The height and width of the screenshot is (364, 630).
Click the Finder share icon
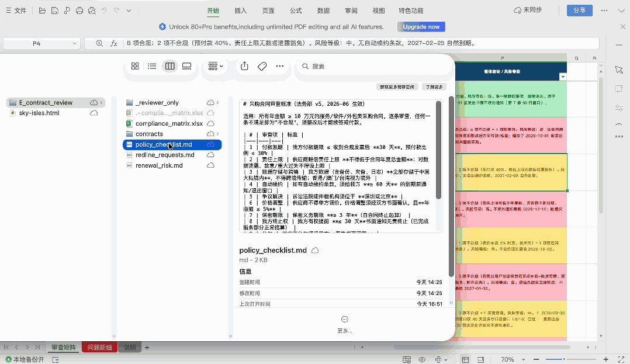pos(245,66)
